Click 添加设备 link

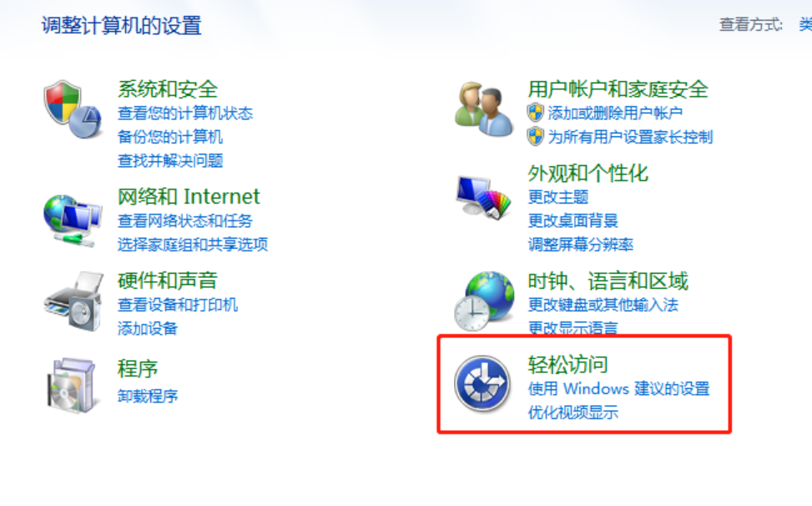[x=148, y=328]
